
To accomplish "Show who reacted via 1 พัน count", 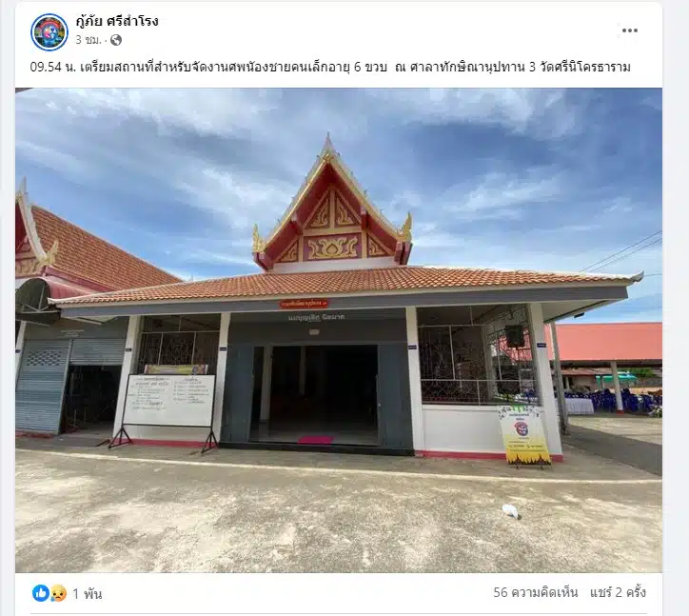I will [87, 594].
